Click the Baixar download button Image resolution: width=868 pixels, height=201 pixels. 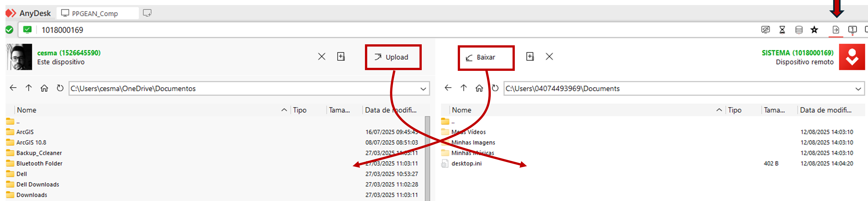coord(485,57)
